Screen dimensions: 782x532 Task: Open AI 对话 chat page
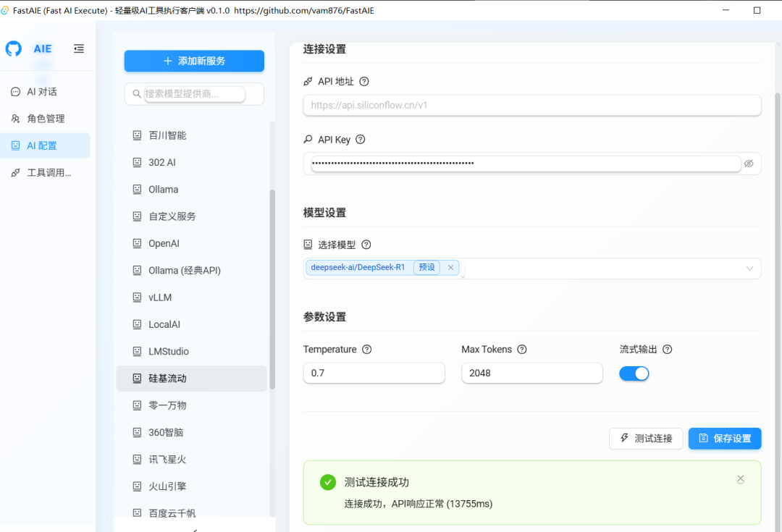point(45,92)
